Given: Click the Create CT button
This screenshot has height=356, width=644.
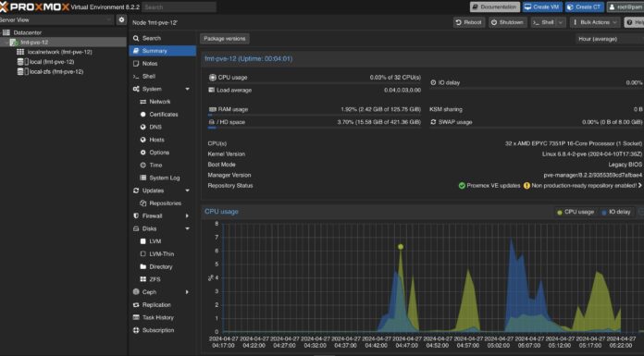Looking at the screenshot, I should (x=585, y=7).
